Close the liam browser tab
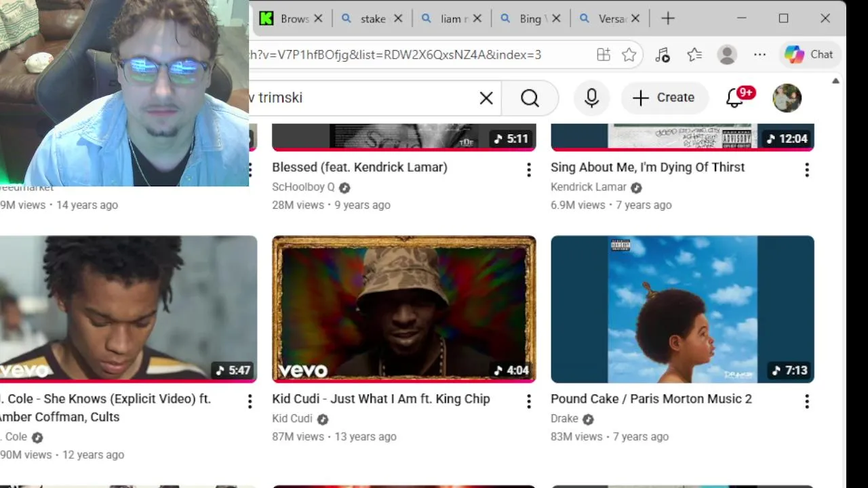 [477, 18]
